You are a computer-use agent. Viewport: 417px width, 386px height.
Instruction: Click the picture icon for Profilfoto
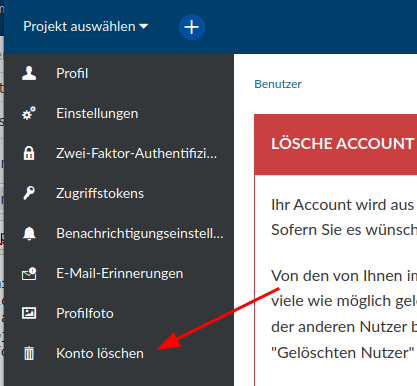coord(29,313)
